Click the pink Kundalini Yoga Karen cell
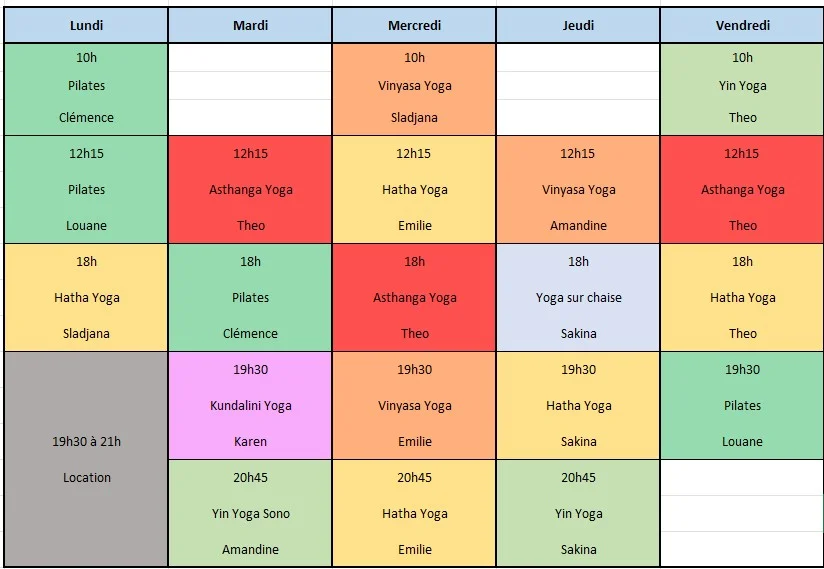Viewport: 824px width, 569px height. [x=250, y=406]
